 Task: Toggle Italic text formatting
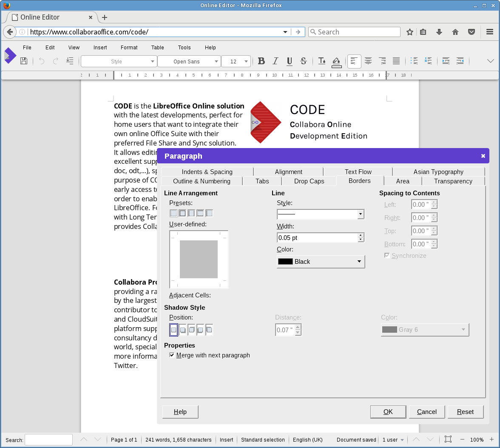click(275, 61)
